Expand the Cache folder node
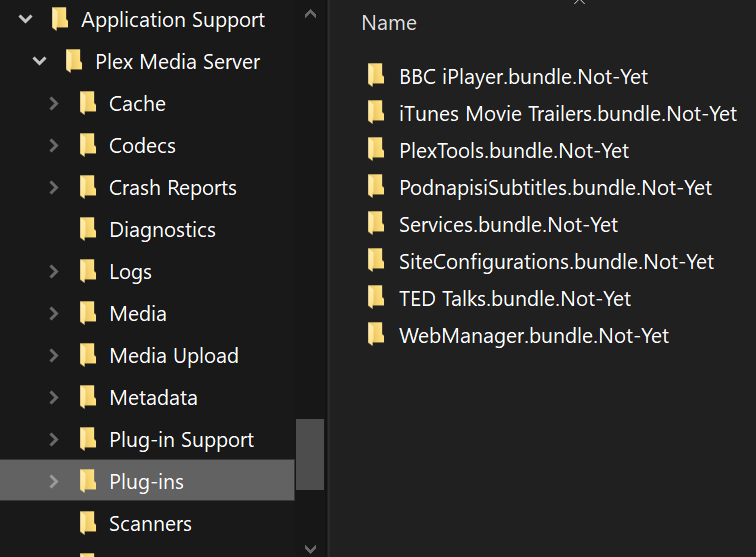The image size is (756, 557). pos(54,103)
